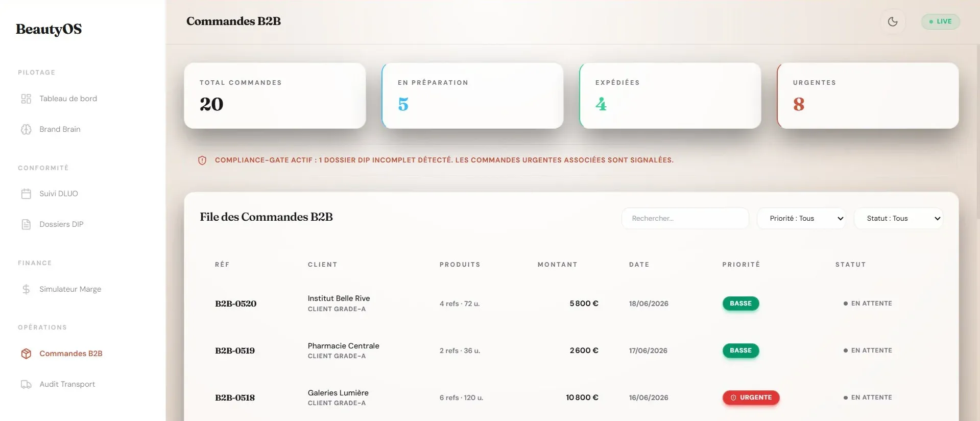
Task: Select the En Préparation card
Action: (x=472, y=96)
